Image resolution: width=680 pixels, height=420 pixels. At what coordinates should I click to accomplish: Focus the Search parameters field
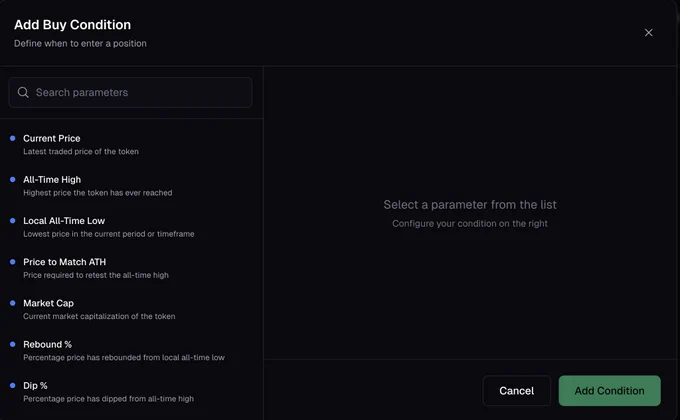click(130, 92)
